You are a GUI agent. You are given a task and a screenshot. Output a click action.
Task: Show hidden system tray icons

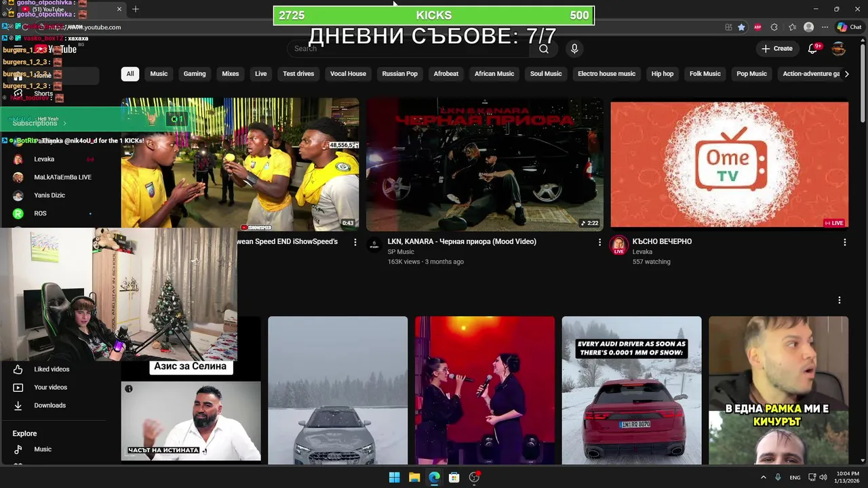coord(763,477)
